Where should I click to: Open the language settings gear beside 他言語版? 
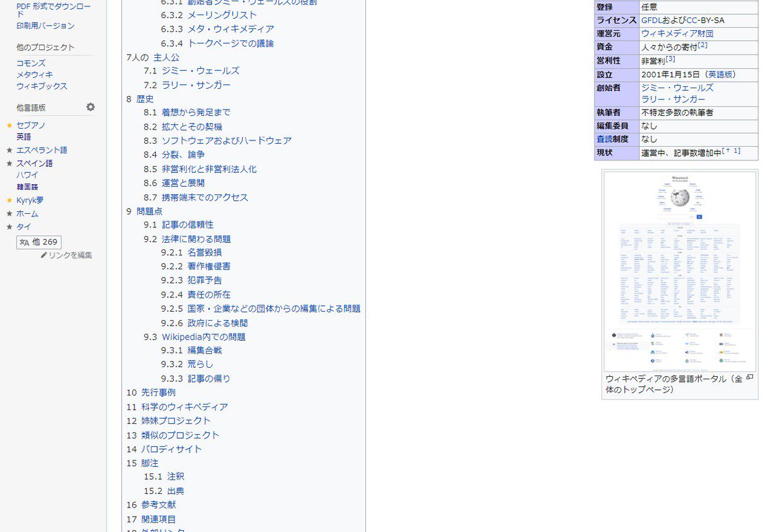[x=90, y=107]
